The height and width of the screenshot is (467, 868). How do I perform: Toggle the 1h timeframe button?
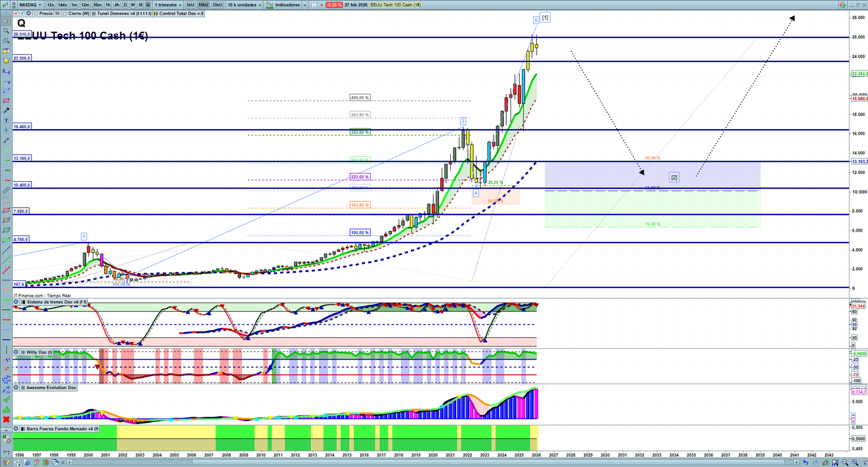point(108,5)
